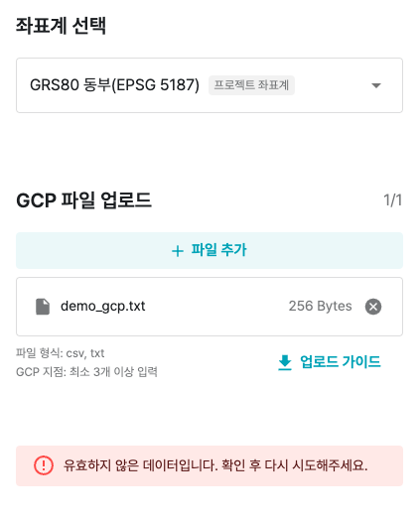Click the 좌표계 선택 heading
This screenshot has width=420, height=520.
pos(61,26)
